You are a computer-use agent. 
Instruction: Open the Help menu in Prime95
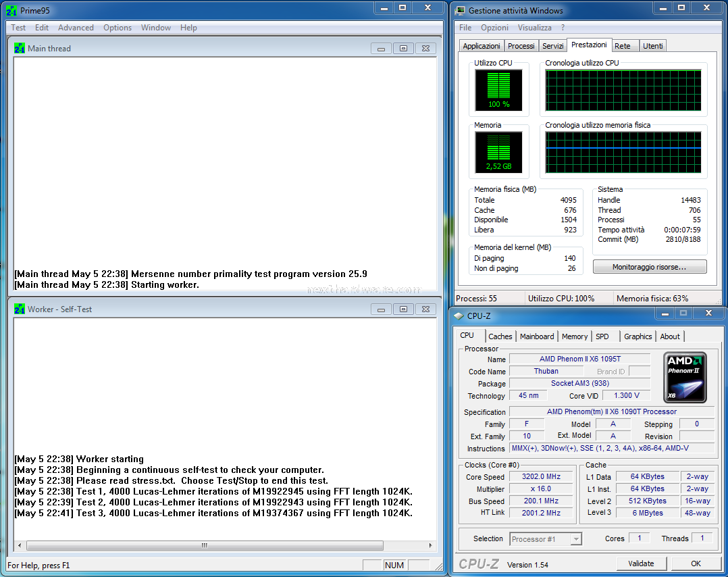188,28
